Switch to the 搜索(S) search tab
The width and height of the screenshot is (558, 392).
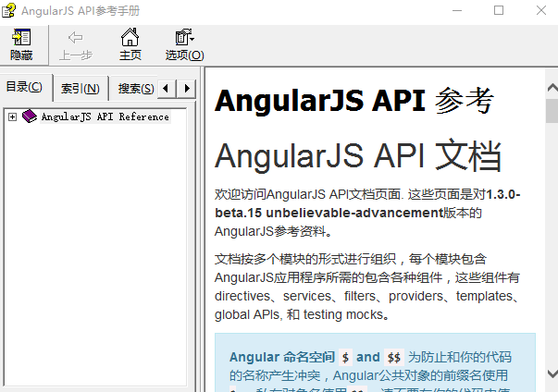pyautogui.click(x=135, y=89)
